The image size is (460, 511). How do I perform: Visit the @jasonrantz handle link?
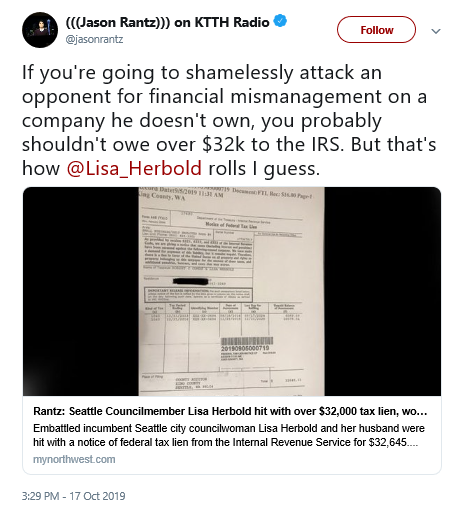click(x=95, y=39)
